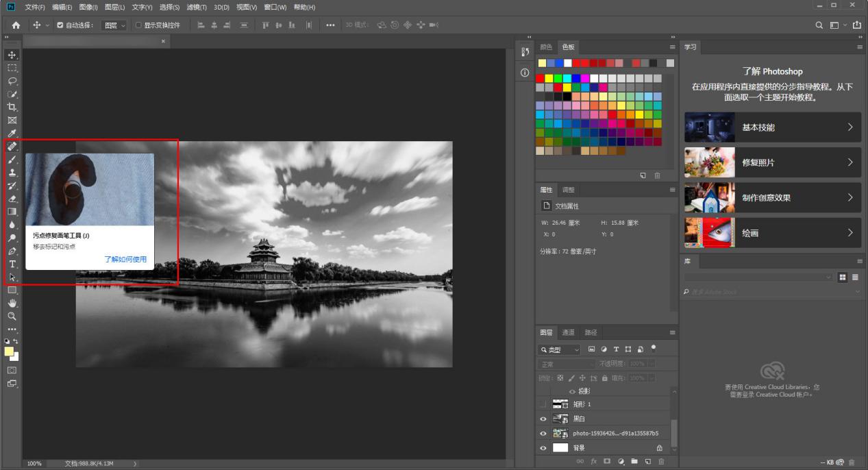Select the Eyedropper tool

pos(12,133)
